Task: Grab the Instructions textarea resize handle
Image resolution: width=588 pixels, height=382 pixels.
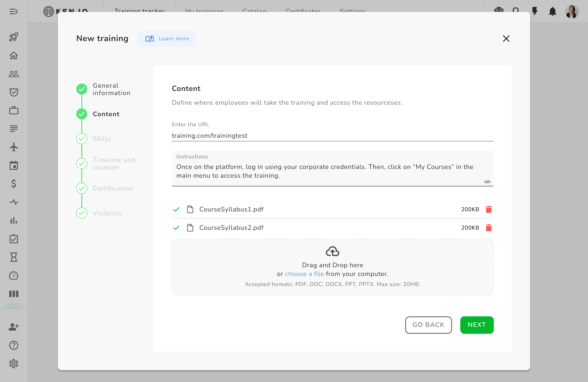Action: pos(487,182)
